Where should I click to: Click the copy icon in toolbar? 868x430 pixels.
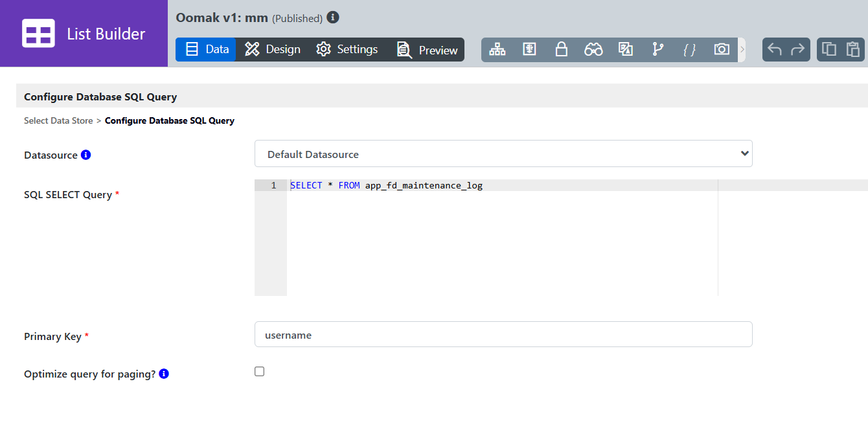click(x=829, y=50)
